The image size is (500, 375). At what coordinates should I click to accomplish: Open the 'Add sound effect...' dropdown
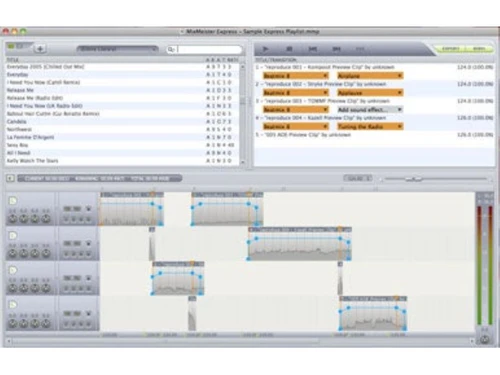pos(370,110)
